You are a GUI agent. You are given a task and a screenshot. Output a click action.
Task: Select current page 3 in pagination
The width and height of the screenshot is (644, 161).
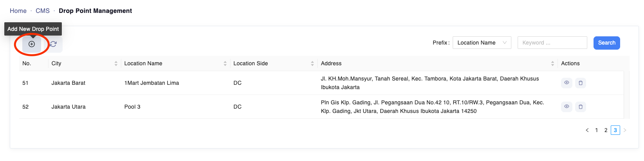(615, 130)
